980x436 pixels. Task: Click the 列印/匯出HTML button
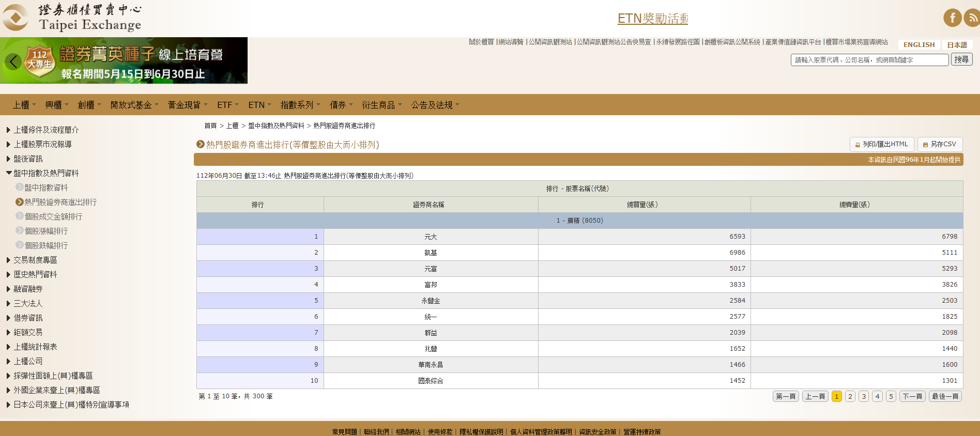click(882, 144)
